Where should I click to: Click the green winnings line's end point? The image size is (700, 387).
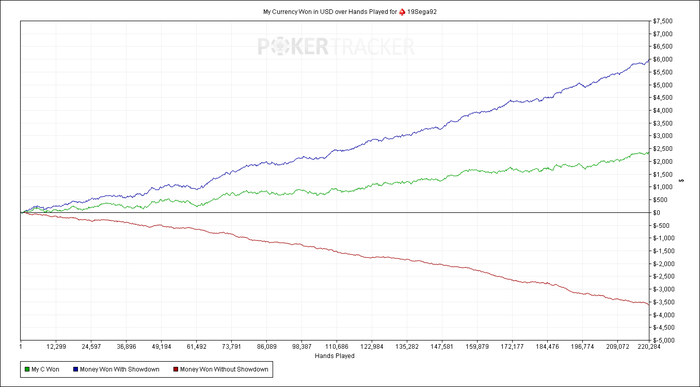click(649, 152)
